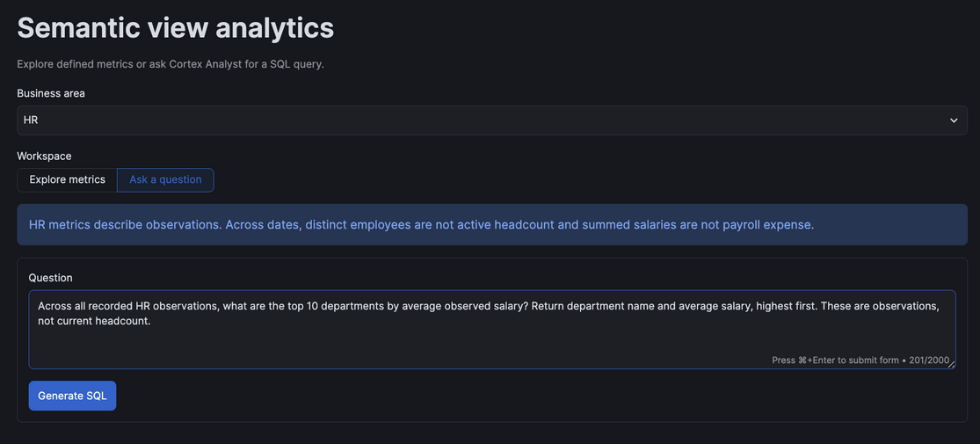Image resolution: width=980 pixels, height=444 pixels.
Task: Click the Business area chevron arrow
Action: coord(954,120)
